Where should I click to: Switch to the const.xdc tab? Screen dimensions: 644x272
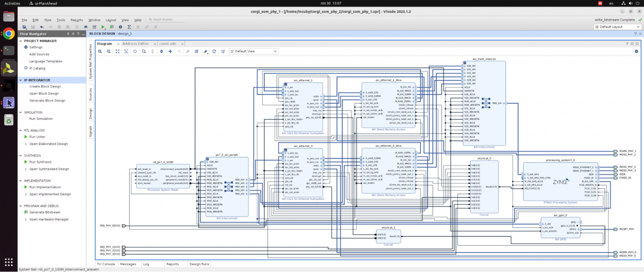tap(168, 44)
